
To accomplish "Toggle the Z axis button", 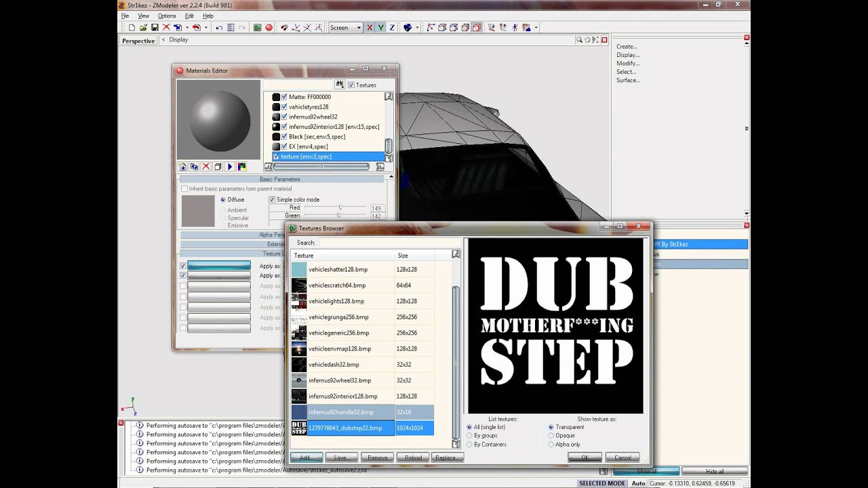I will [391, 27].
